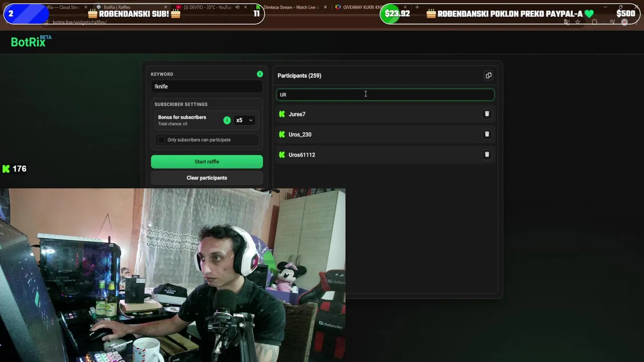Close the Dimkeza Stream browser tab
The image size is (644, 362).
tap(326, 7)
